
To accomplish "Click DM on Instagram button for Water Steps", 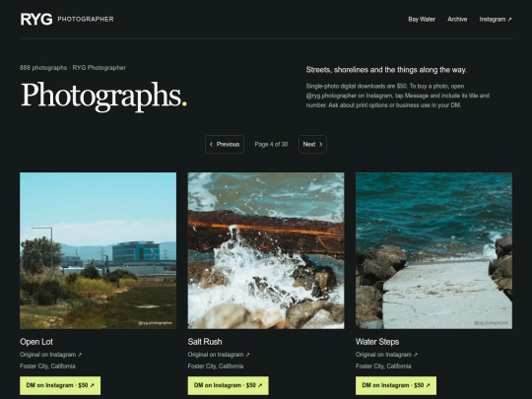I will click(396, 385).
